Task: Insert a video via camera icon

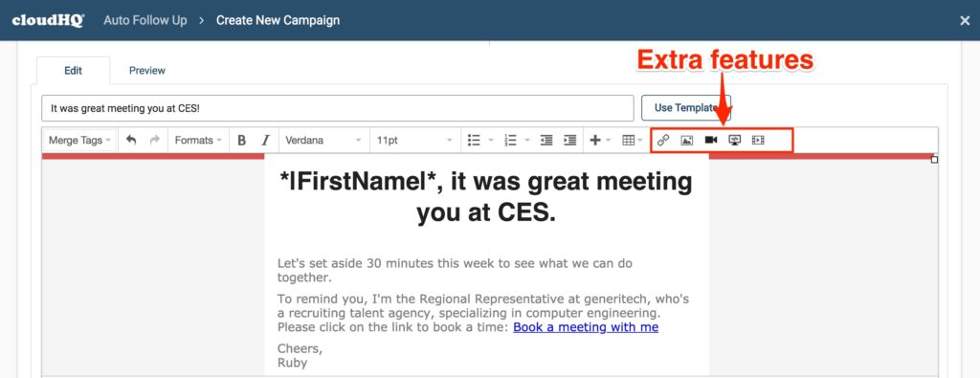Action: pos(711,140)
